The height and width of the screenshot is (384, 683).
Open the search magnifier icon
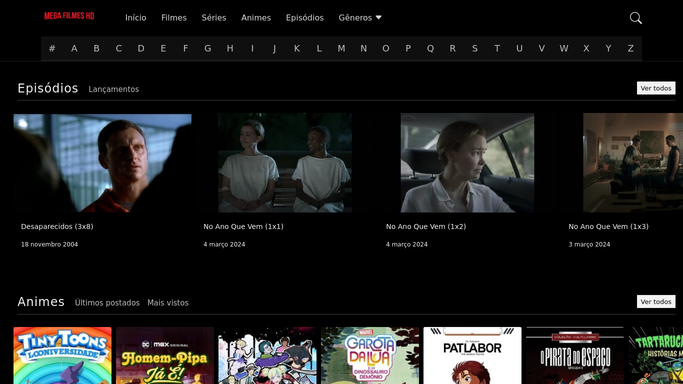pos(636,18)
